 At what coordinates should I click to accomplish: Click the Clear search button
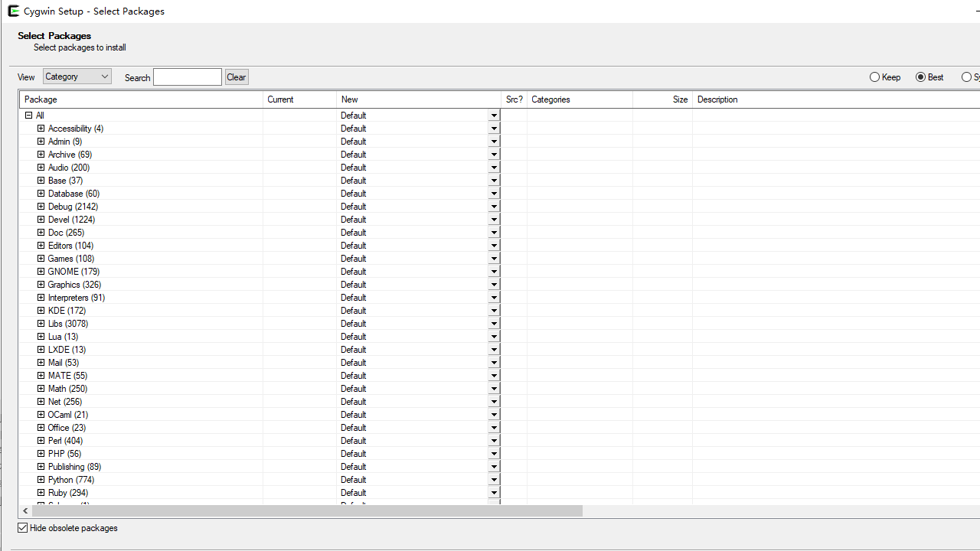point(237,77)
